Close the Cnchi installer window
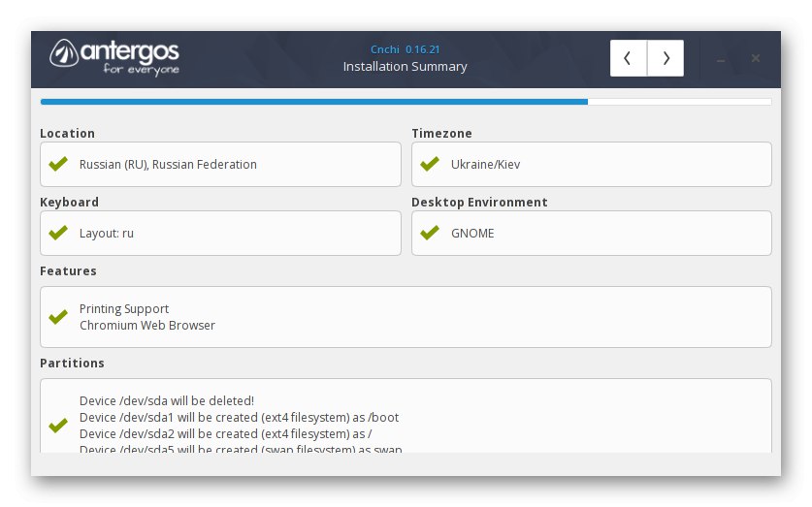Screen dimensions: 812x507 click(x=756, y=58)
